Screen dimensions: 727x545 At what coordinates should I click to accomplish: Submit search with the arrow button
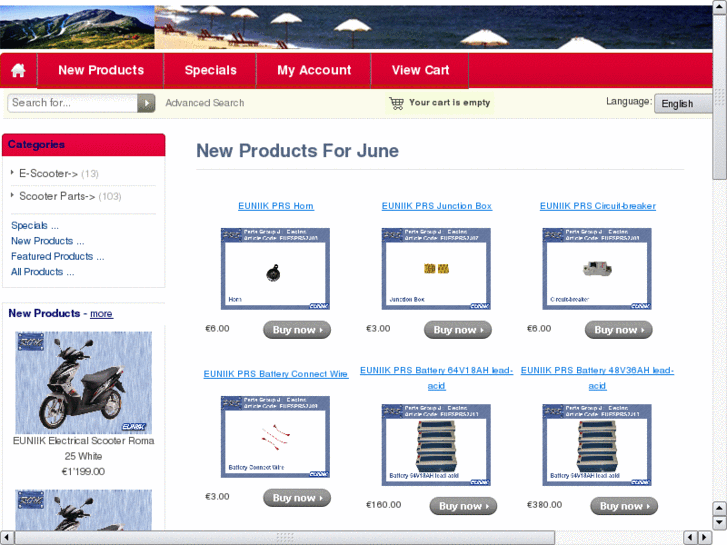tap(147, 103)
